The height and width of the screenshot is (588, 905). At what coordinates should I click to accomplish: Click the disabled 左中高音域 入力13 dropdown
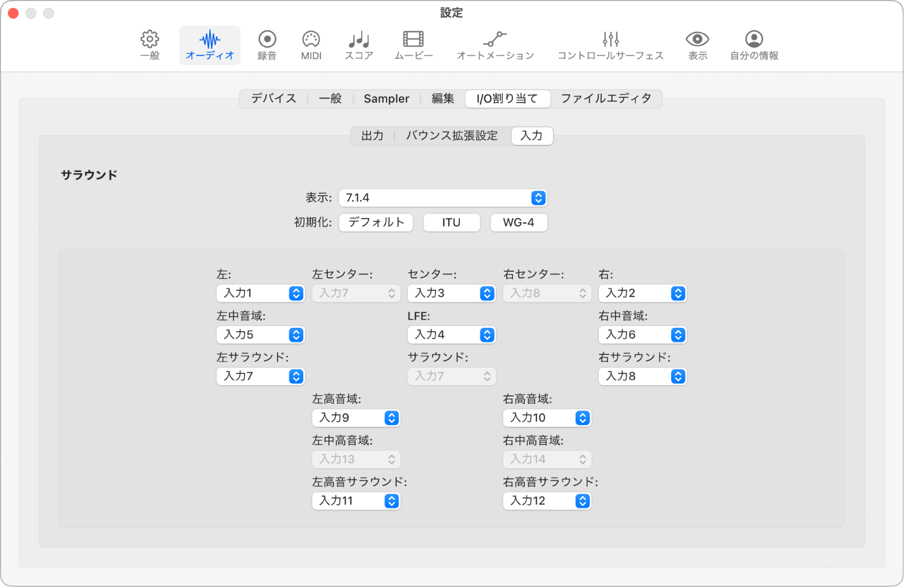(x=356, y=459)
